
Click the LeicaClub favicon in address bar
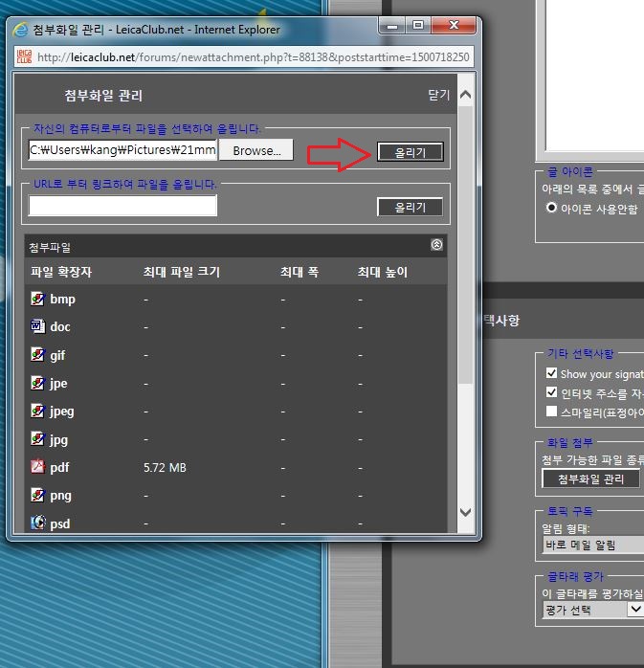tap(24, 56)
